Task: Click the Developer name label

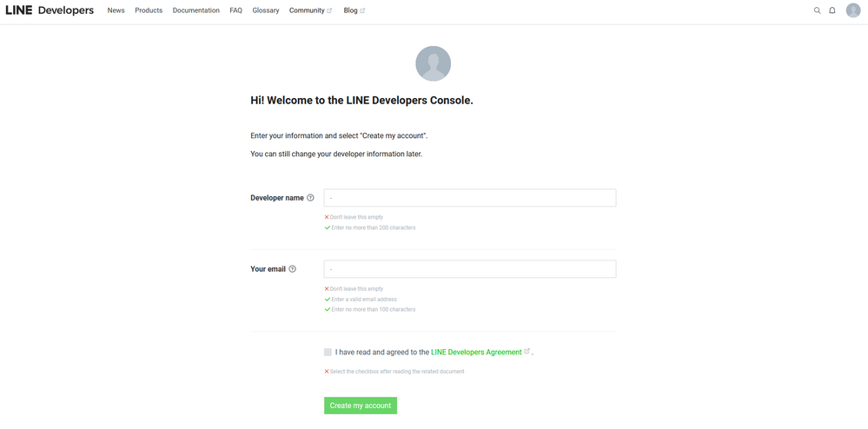Action: click(x=277, y=198)
